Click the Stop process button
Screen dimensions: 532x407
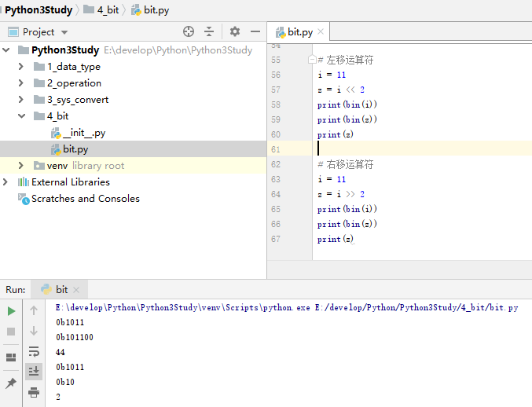point(11,332)
